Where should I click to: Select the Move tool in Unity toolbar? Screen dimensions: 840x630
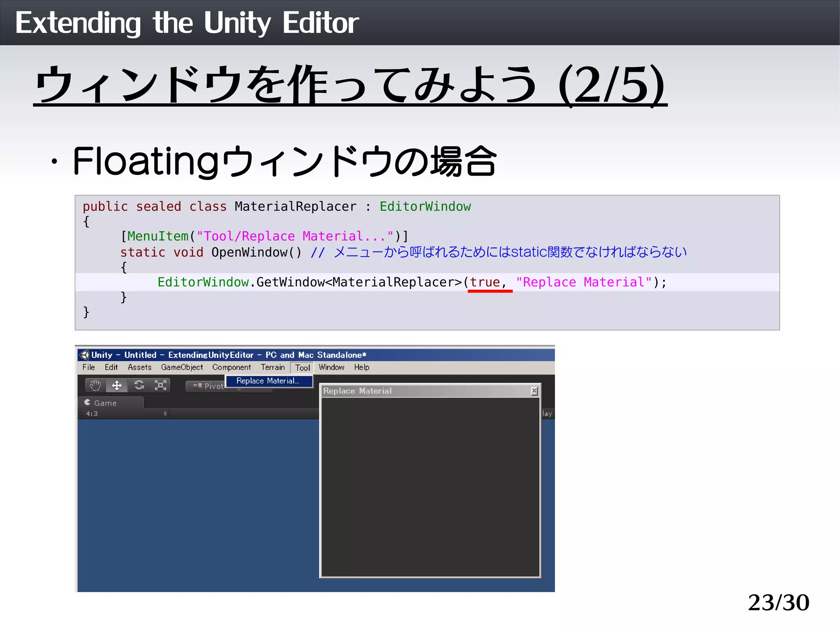pos(117,385)
